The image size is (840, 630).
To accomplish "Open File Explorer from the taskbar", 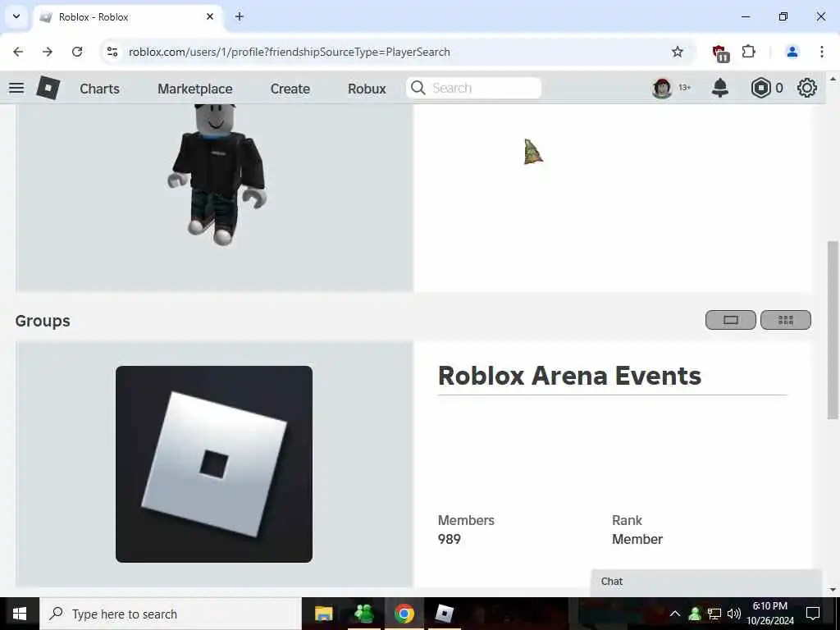I will pos(323,614).
